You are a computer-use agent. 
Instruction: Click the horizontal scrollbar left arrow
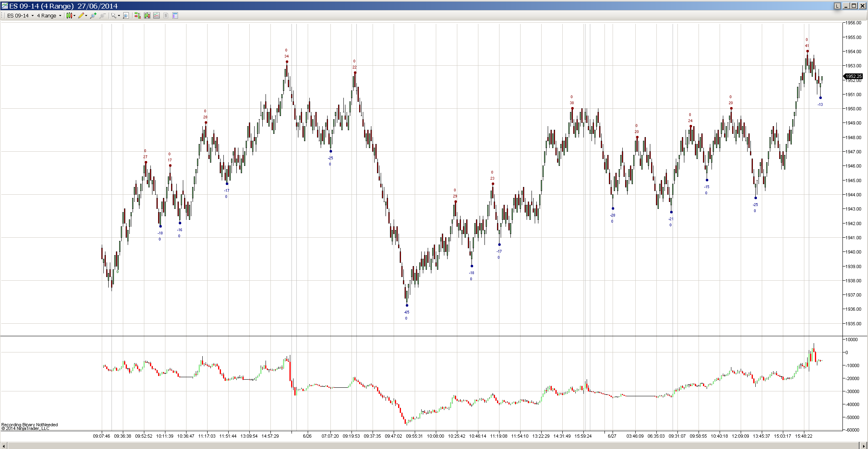click(3, 446)
